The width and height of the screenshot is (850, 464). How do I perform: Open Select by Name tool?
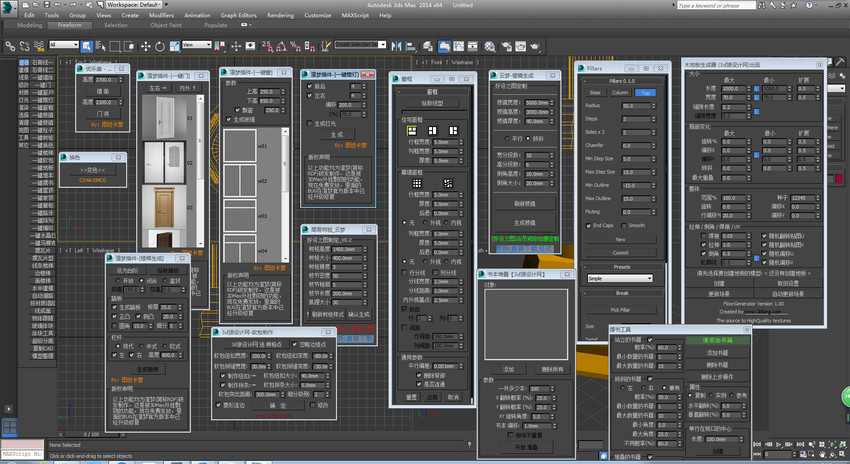tap(101, 46)
